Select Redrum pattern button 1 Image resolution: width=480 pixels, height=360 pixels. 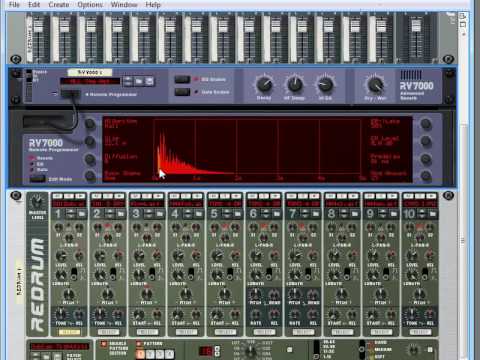pos(140,354)
